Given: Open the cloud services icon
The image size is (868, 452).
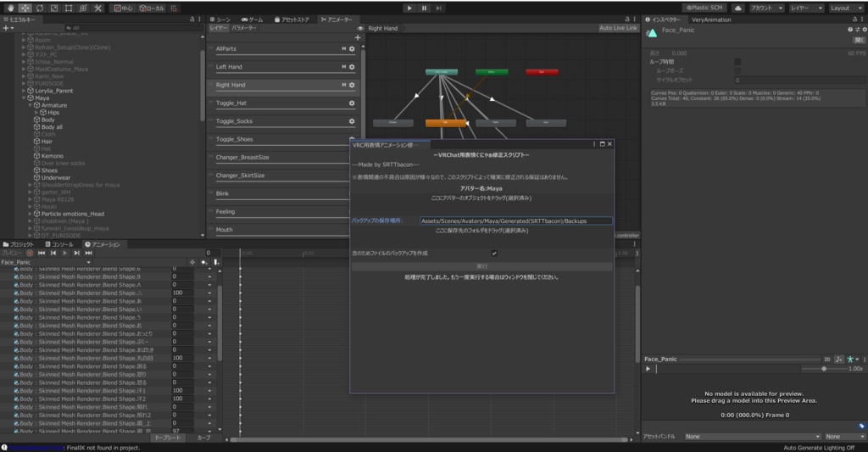Looking at the screenshot, I should [x=738, y=8].
